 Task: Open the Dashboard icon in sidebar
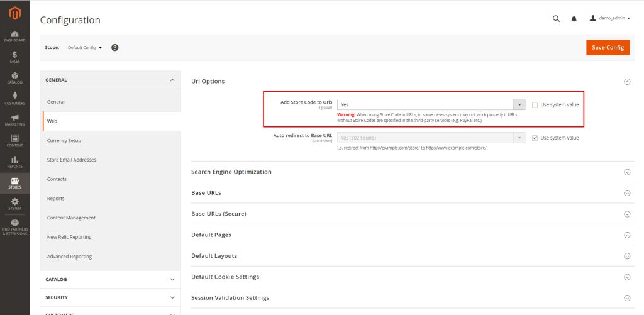(14, 36)
